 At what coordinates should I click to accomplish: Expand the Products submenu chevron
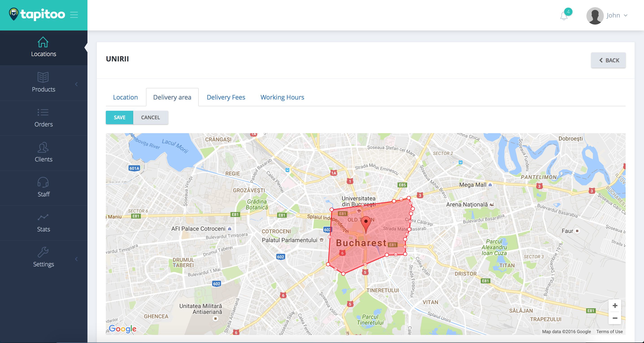[76, 84]
